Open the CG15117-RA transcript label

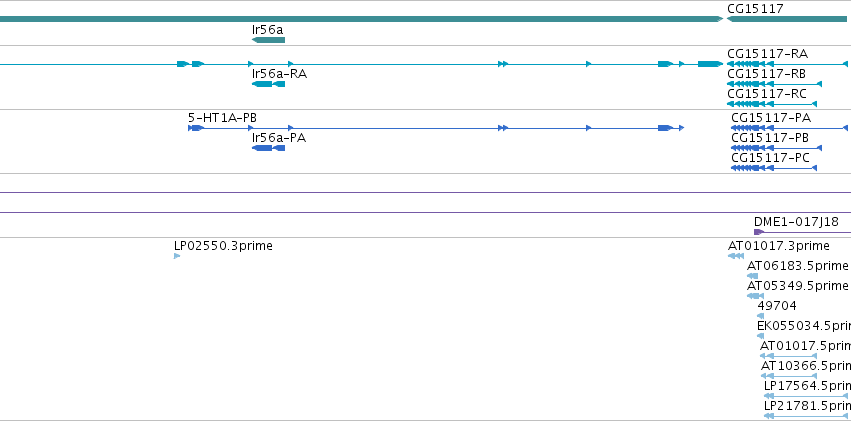(x=767, y=54)
